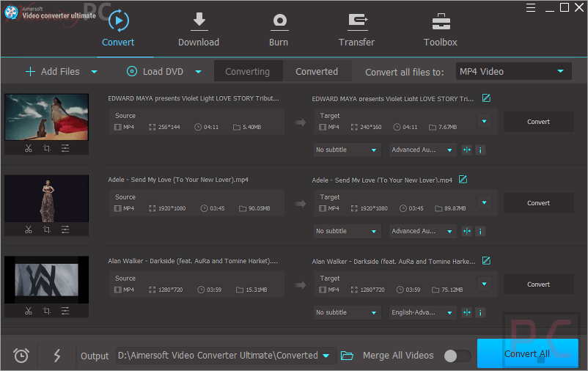This screenshot has height=371, width=588.
Task: Open subtitle dropdown for Alan Walker video
Action: click(347, 312)
